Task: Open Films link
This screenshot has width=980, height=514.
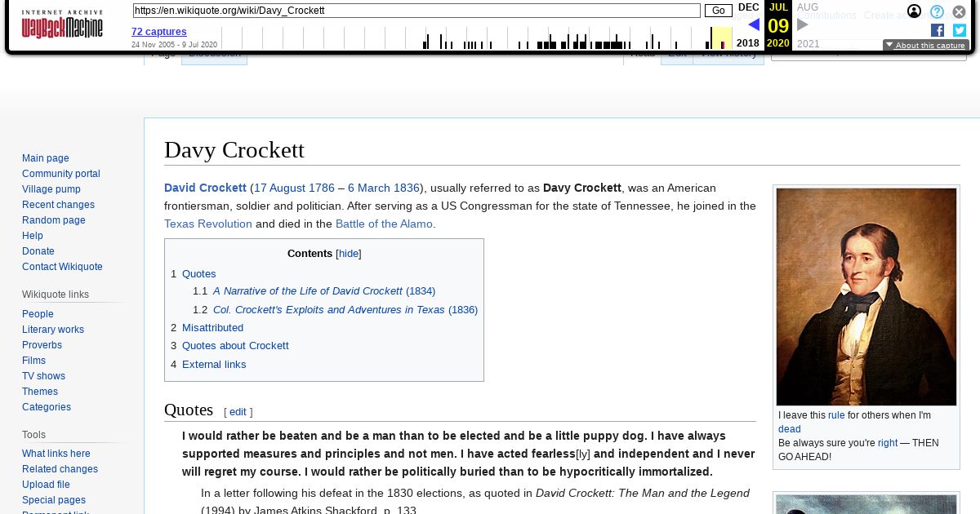Action: [x=33, y=361]
